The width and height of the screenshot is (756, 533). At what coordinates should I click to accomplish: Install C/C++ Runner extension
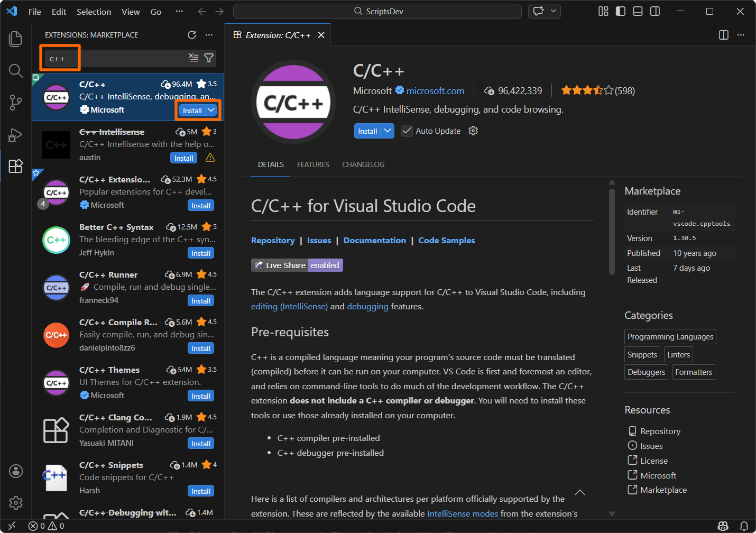[201, 301]
